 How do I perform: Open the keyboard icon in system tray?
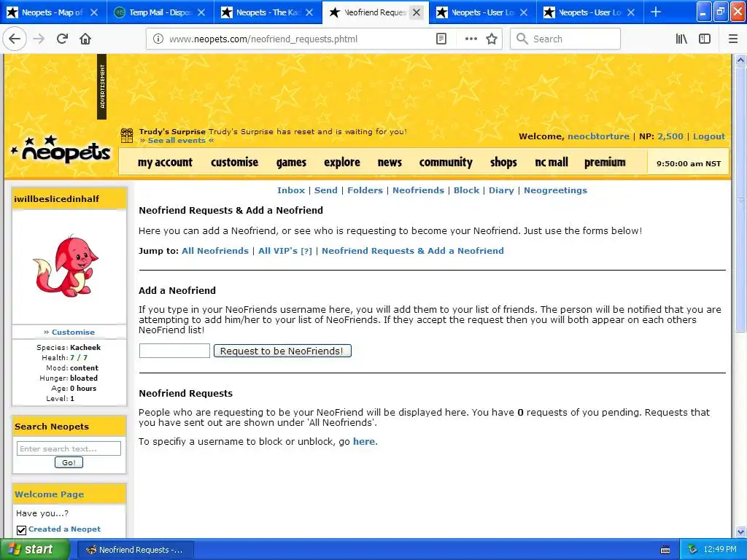point(665,550)
